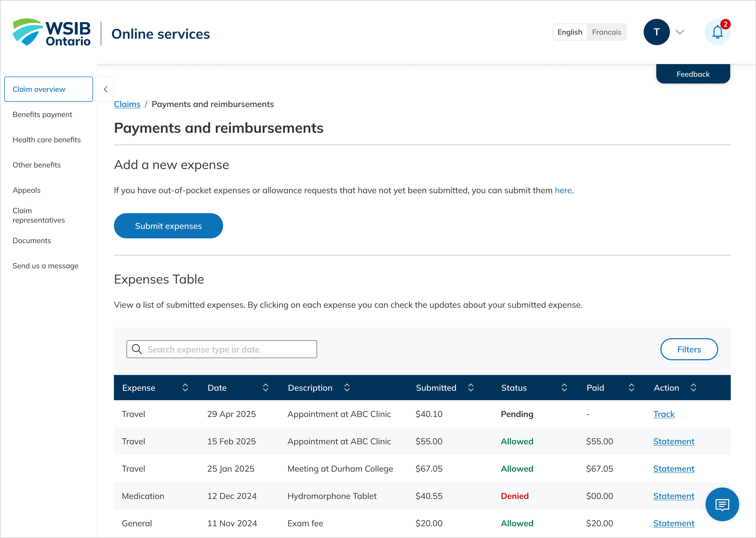Sort table by Date column arrows
Viewport: 756px width, 538px height.
pos(266,388)
